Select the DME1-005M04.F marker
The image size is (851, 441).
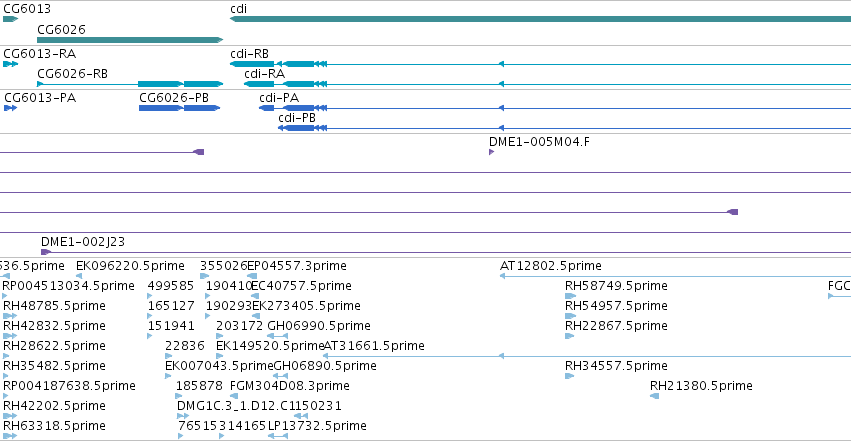[491, 152]
